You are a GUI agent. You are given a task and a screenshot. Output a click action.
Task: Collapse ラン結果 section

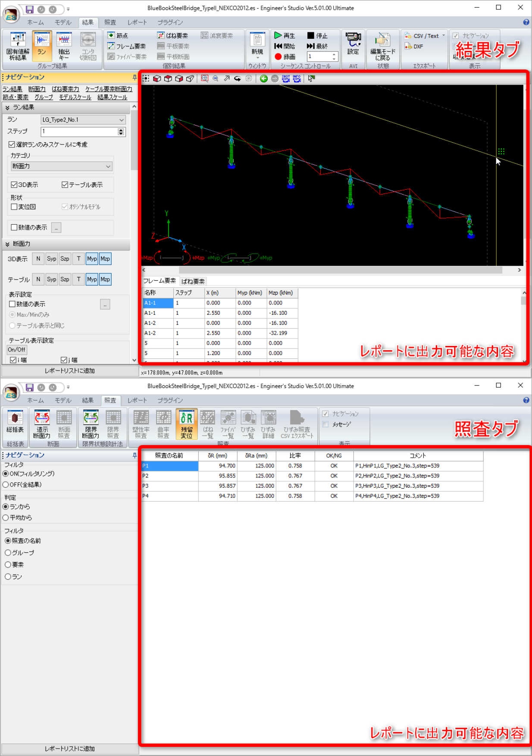point(7,107)
